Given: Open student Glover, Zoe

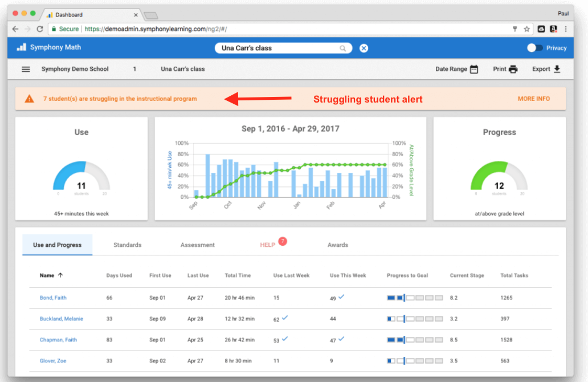Looking at the screenshot, I should (53, 360).
